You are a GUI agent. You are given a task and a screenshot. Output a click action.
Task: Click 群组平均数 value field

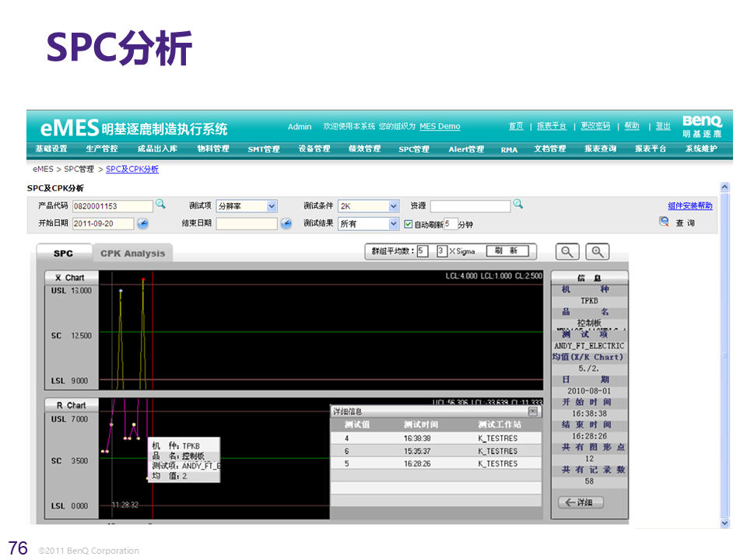tap(422, 251)
